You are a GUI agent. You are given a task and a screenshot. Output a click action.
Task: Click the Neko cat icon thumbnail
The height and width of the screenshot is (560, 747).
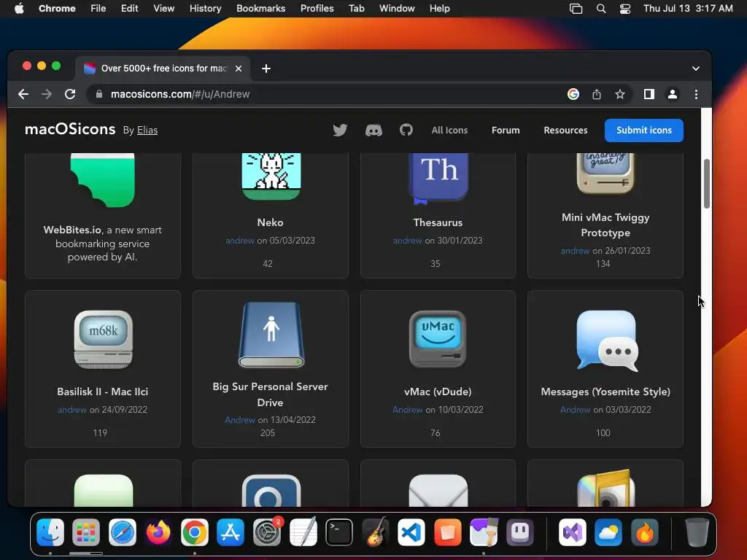[271, 176]
